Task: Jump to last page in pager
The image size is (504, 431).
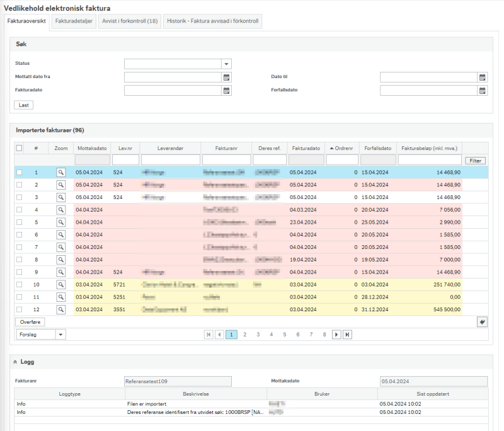Action: click(x=347, y=335)
